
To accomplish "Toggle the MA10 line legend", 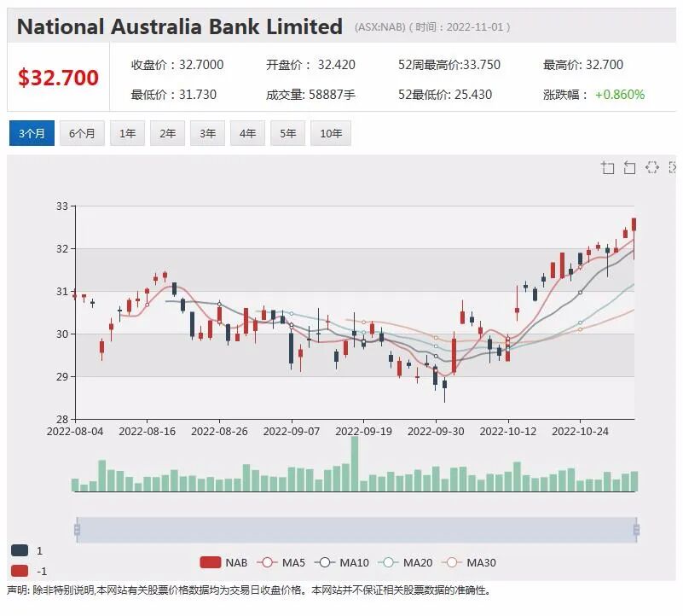I will 341,562.
